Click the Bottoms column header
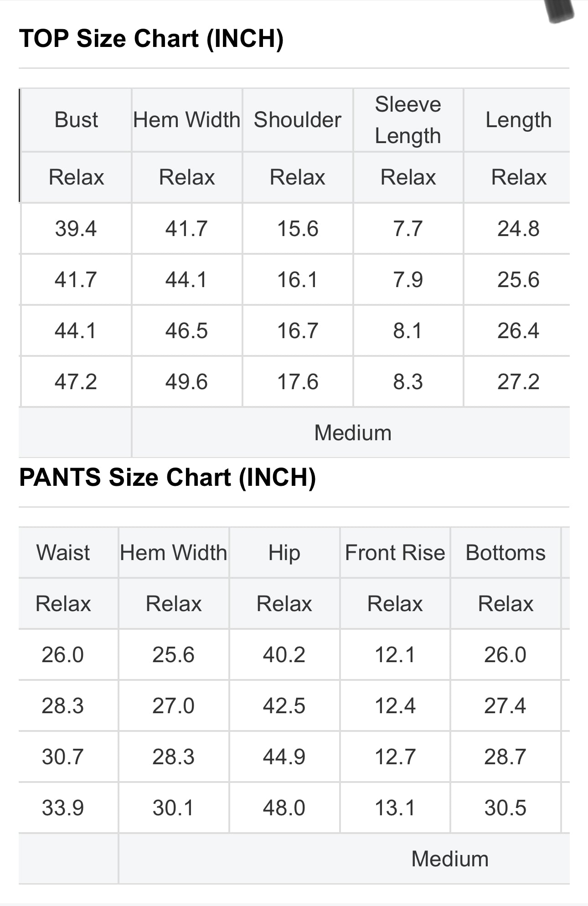Viewport: 588px width, 906px height. [x=505, y=552]
